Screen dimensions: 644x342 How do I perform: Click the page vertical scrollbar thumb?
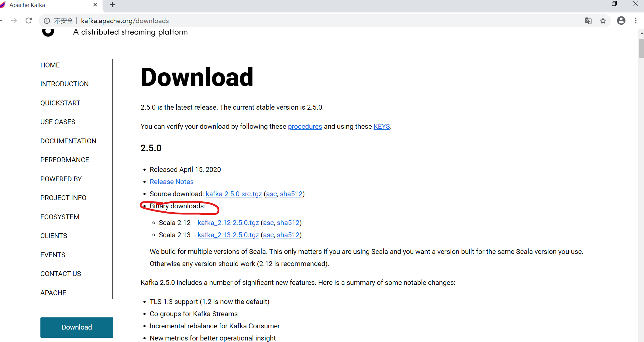coord(641,48)
